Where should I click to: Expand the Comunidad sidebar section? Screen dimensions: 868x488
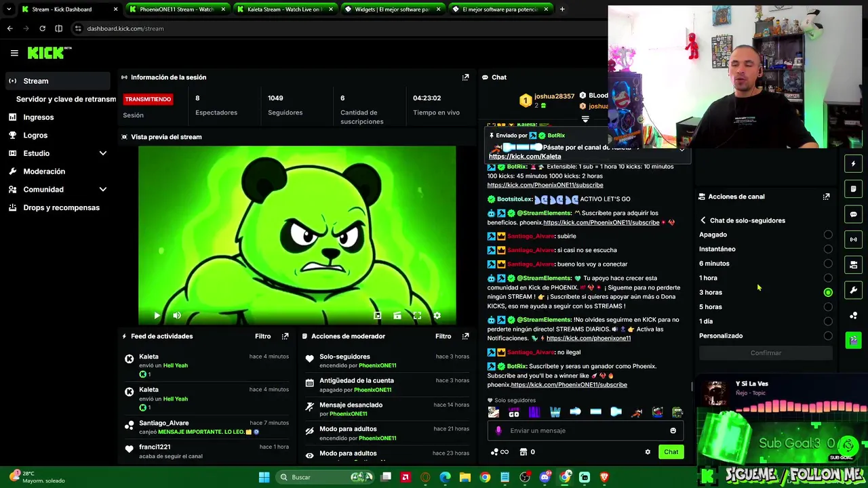[103, 190]
